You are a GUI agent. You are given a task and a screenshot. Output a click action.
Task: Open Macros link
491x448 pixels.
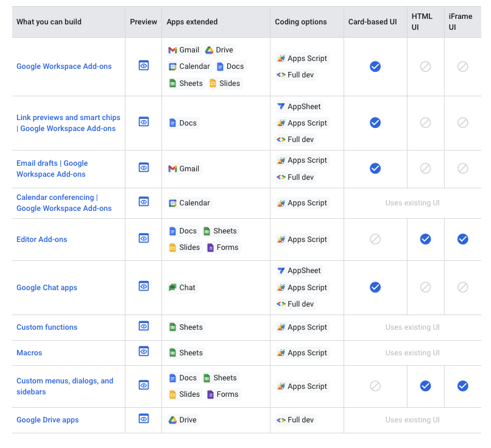[x=29, y=353]
